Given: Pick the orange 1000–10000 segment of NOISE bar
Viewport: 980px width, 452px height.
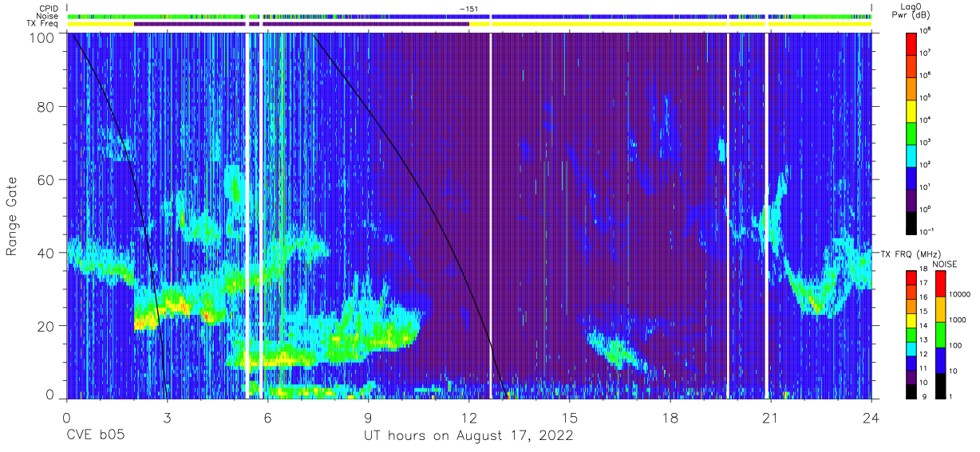Looking at the screenshot, I should pyautogui.click(x=939, y=309).
